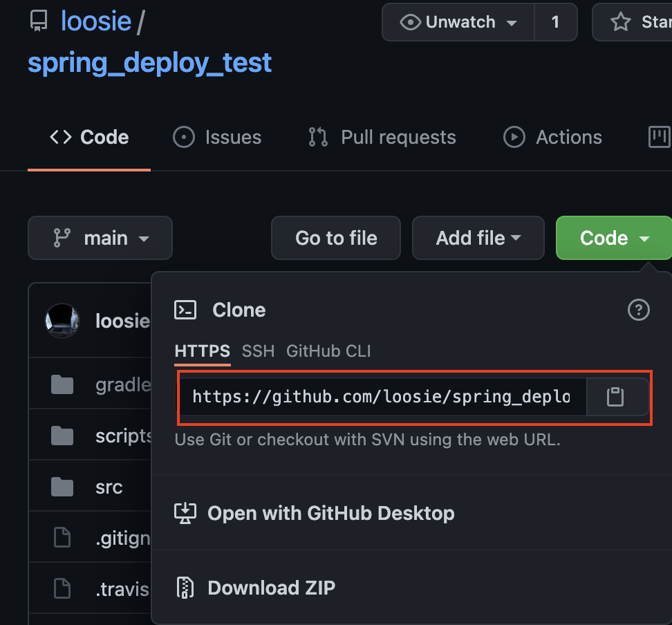Click the Actions play icon

click(514, 137)
